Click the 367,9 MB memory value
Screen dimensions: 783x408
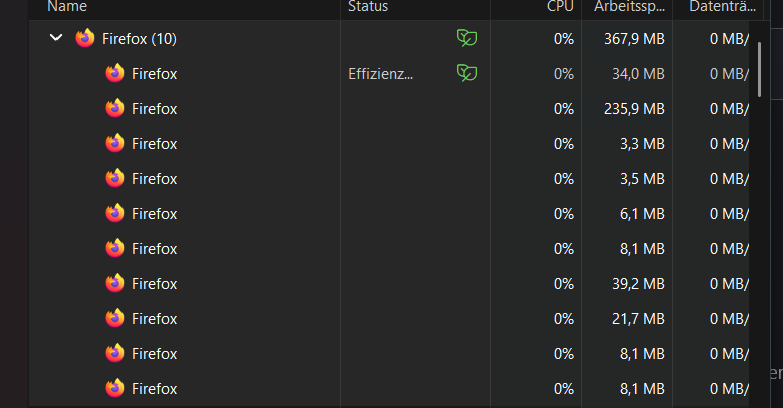pyautogui.click(x=634, y=39)
